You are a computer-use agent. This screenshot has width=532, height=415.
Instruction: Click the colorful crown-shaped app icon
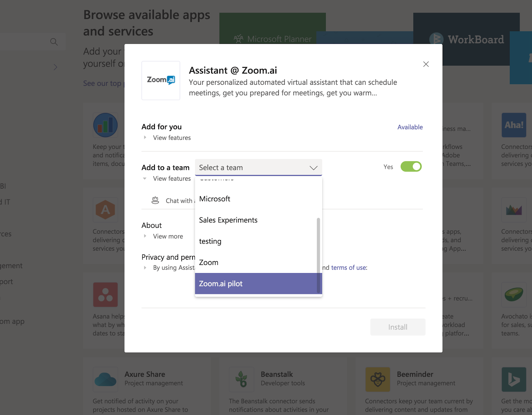(514, 210)
